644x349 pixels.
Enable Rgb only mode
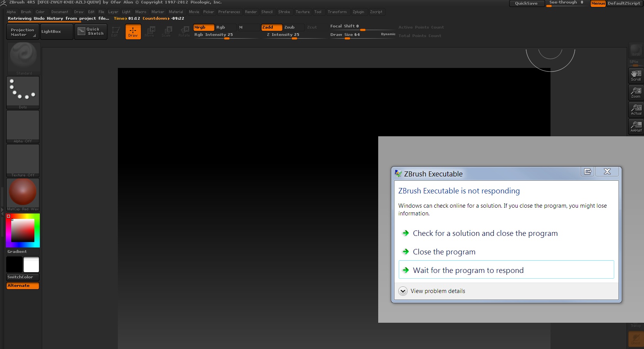pos(225,27)
